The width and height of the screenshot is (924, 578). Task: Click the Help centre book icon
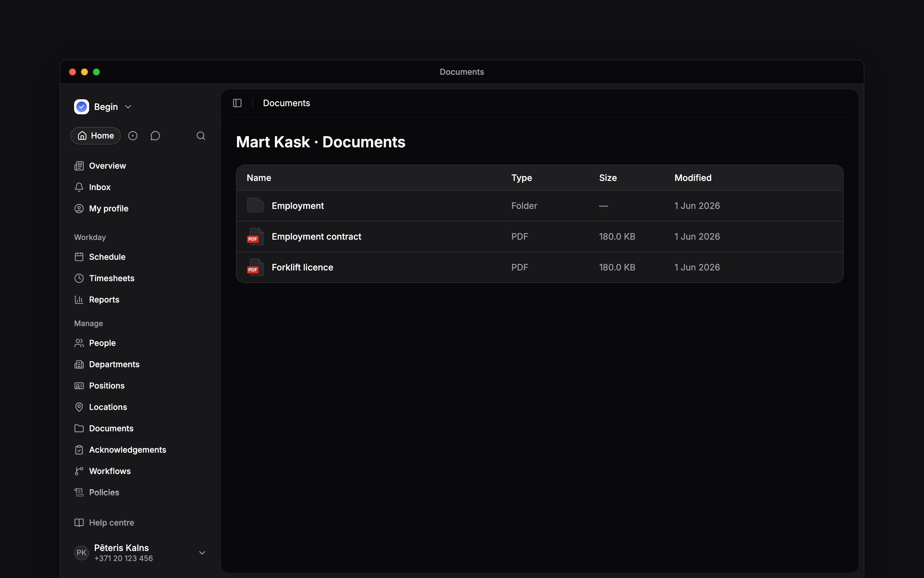(x=79, y=523)
